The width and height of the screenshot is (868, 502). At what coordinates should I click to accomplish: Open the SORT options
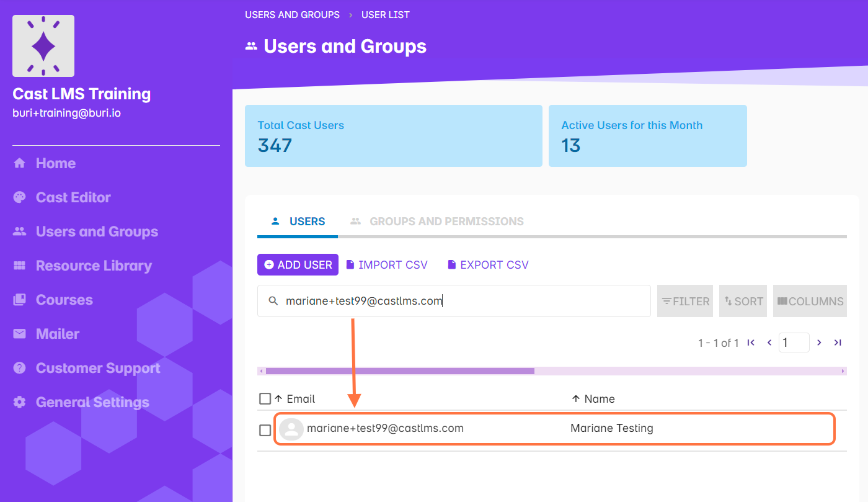[x=743, y=302]
